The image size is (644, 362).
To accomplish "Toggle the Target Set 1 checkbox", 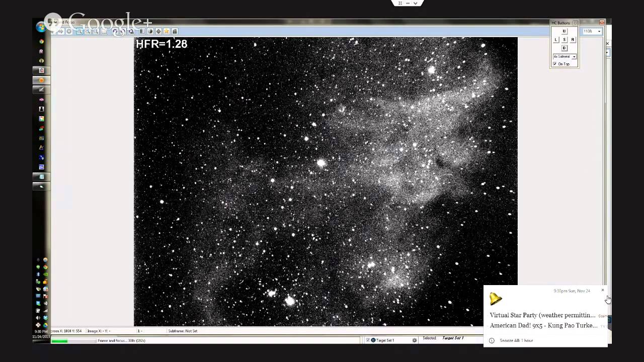I will coord(368,340).
